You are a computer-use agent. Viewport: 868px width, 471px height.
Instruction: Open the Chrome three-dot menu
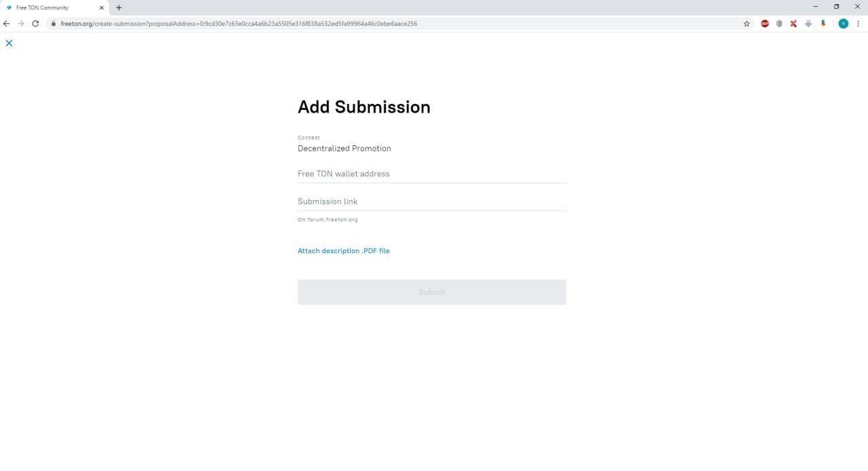pyautogui.click(x=859, y=24)
